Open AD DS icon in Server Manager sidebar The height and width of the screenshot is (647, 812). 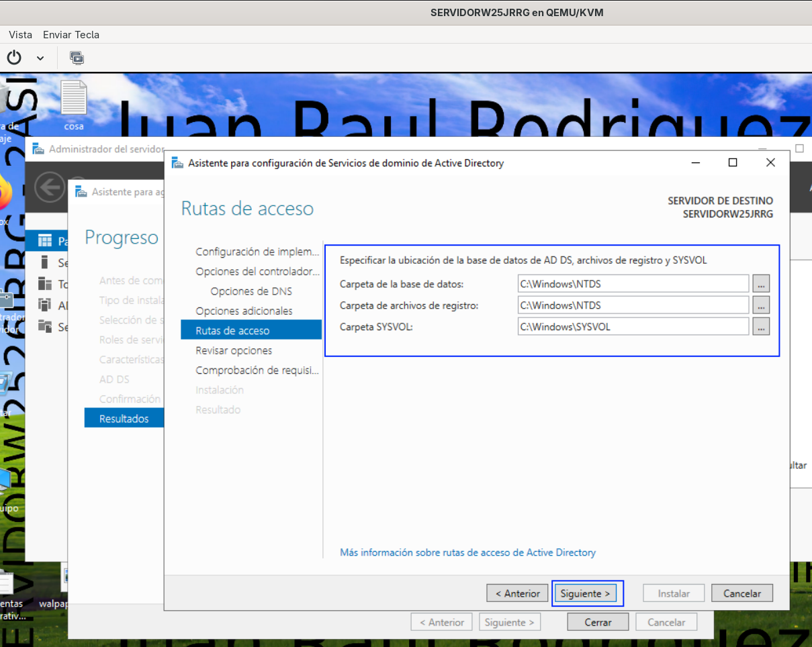pos(45,305)
